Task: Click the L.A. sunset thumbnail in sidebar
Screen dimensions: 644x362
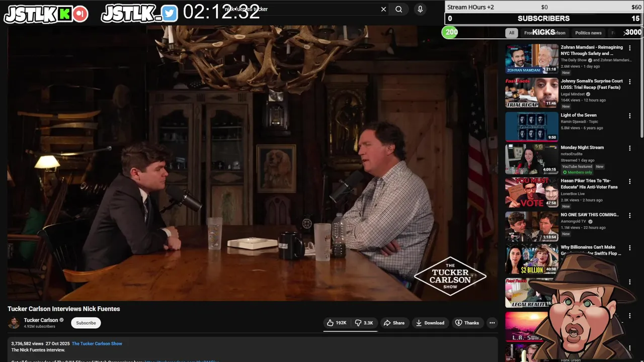Action: (527, 327)
